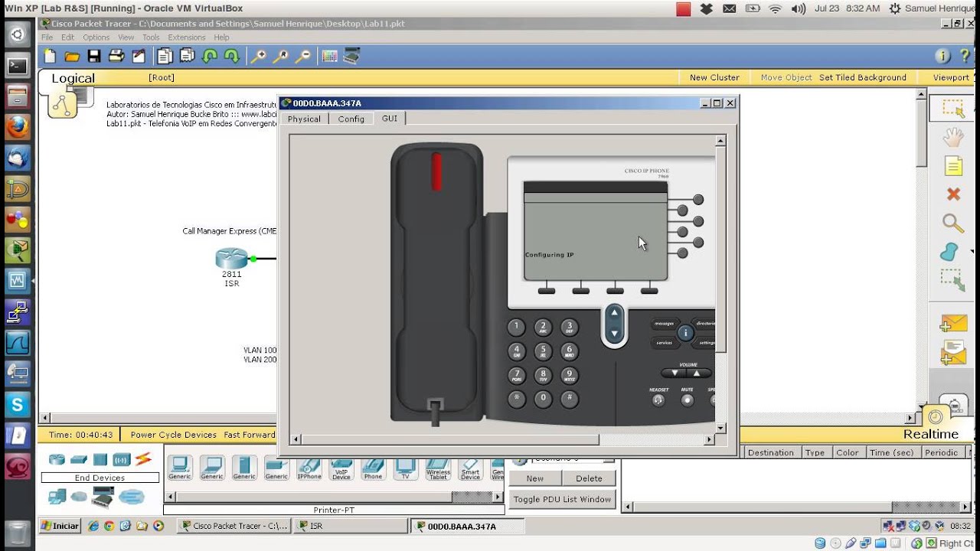Click the New file toolbar icon
The width and height of the screenshot is (980, 551).
[x=50, y=56]
